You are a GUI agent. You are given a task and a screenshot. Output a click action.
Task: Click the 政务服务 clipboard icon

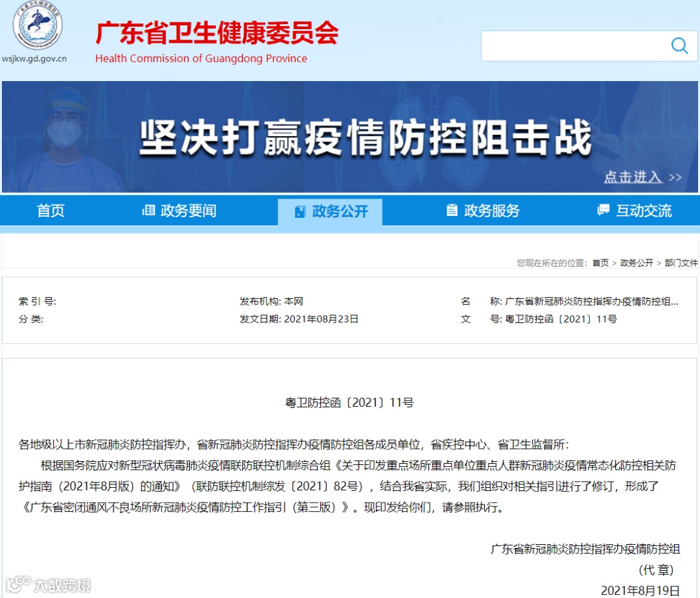click(x=452, y=210)
